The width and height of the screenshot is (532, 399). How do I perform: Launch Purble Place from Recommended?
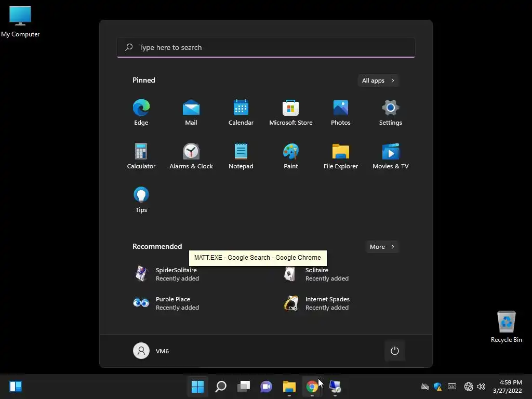pos(166,303)
